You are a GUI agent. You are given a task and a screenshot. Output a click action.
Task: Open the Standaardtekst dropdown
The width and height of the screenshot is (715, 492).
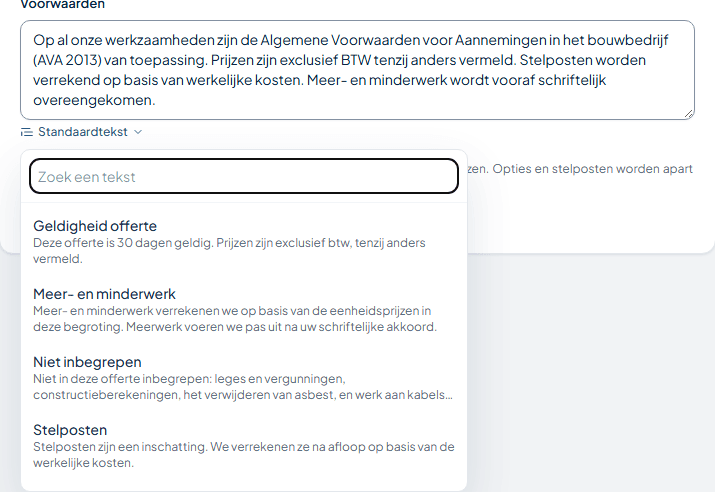click(x=82, y=132)
